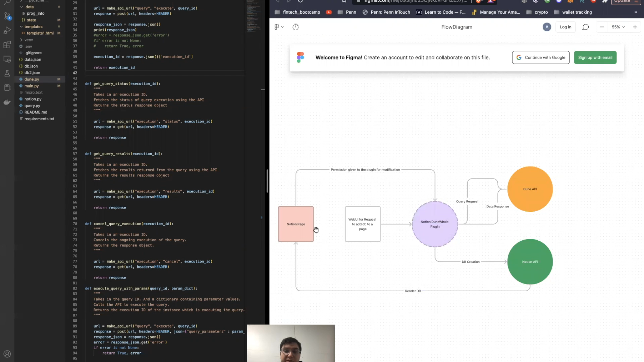644x362 pixels.
Task: Select Notion DuneWhale Plugin circle
Action: coord(435,224)
